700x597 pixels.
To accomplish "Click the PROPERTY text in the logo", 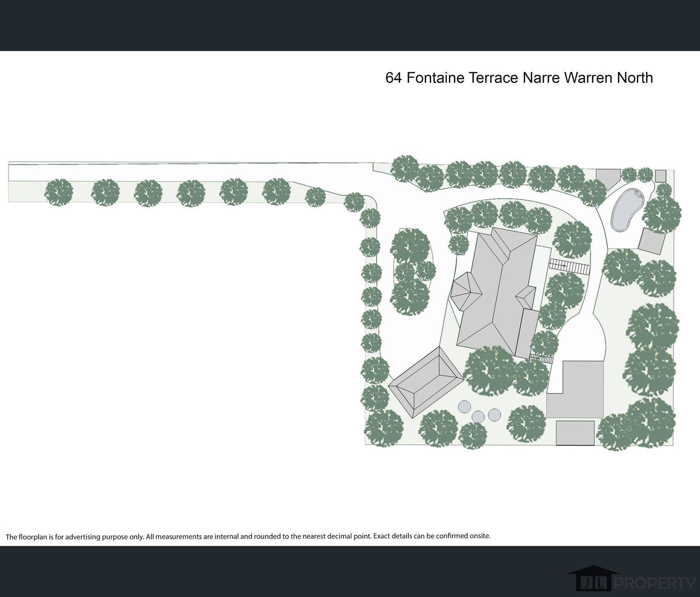I will (x=655, y=583).
